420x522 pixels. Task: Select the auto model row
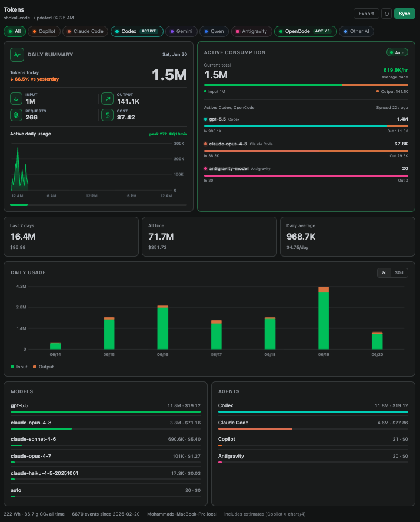coord(105,492)
